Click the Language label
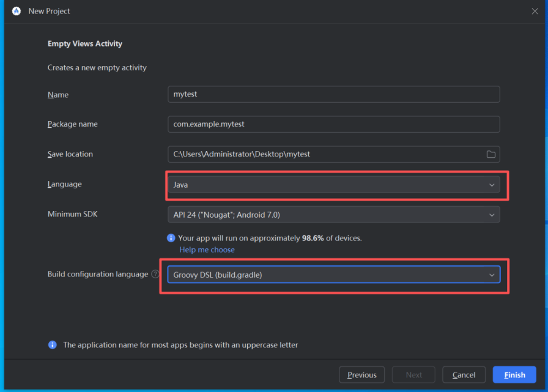The width and height of the screenshot is (548, 392). click(65, 184)
